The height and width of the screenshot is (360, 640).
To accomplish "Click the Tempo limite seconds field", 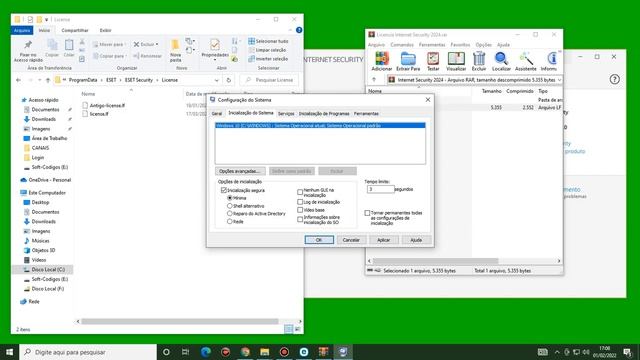I will point(380,189).
